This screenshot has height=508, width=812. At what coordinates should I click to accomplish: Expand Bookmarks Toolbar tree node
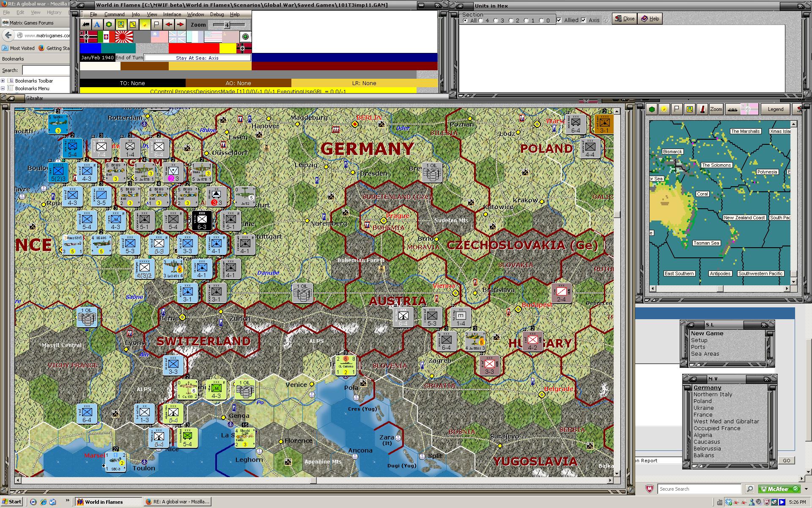pos(3,80)
